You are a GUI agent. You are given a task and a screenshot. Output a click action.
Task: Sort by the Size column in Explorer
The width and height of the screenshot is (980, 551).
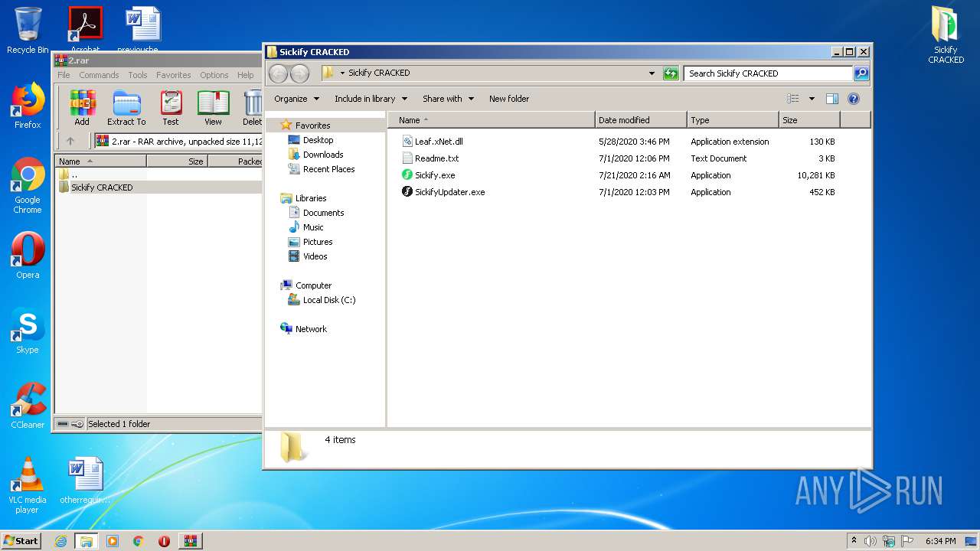[809, 120]
